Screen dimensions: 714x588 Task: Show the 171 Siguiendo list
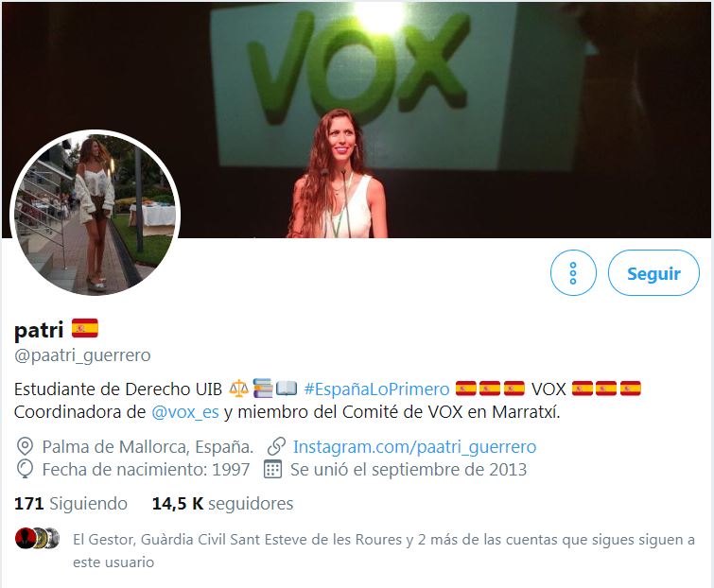(71, 503)
